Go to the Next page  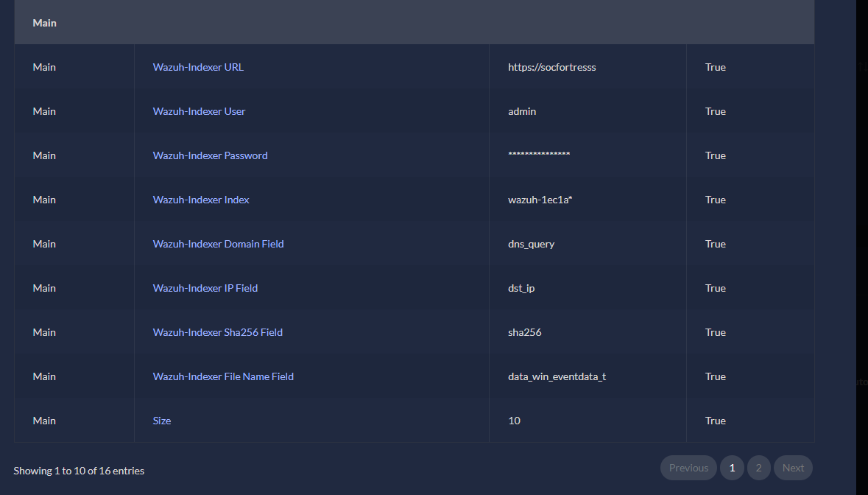[x=793, y=468]
